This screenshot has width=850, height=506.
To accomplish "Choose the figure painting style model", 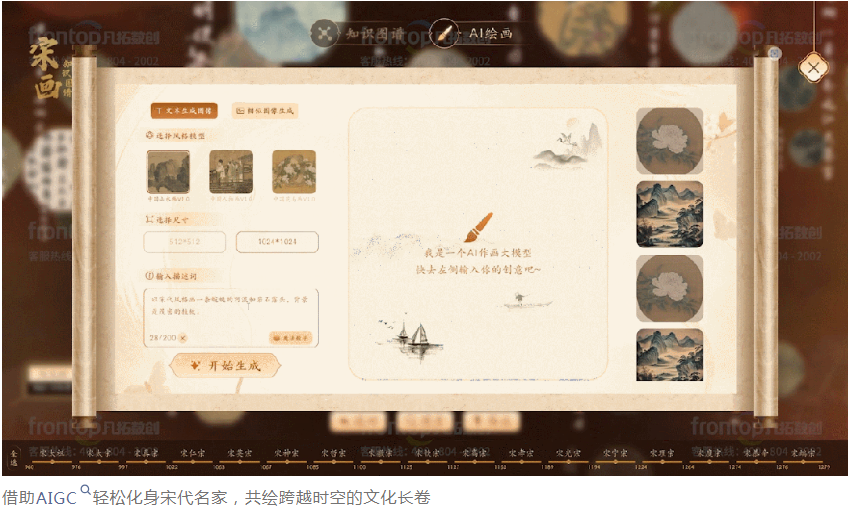I will (x=231, y=172).
